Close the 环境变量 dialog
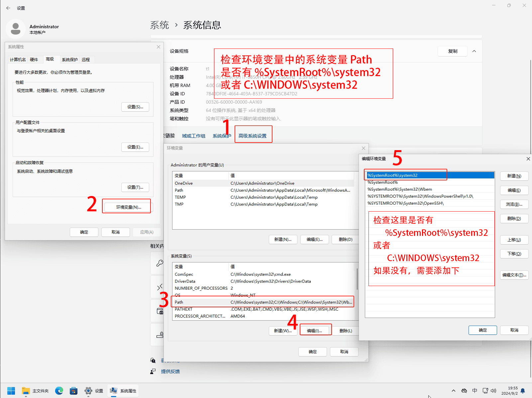The width and height of the screenshot is (532, 398). coord(364,148)
